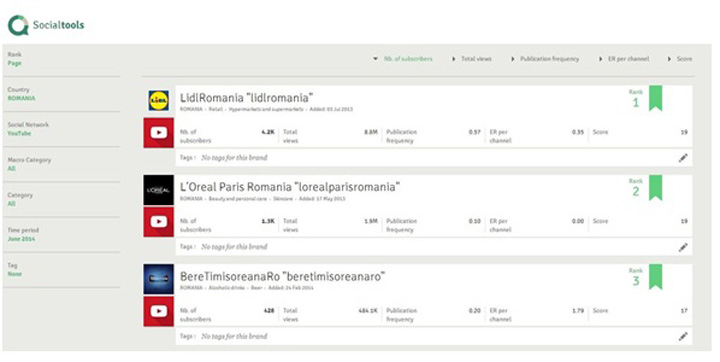Image resolution: width=720 pixels, height=362 pixels.
Task: Select the 8.8M total views value
Action: coord(371,132)
